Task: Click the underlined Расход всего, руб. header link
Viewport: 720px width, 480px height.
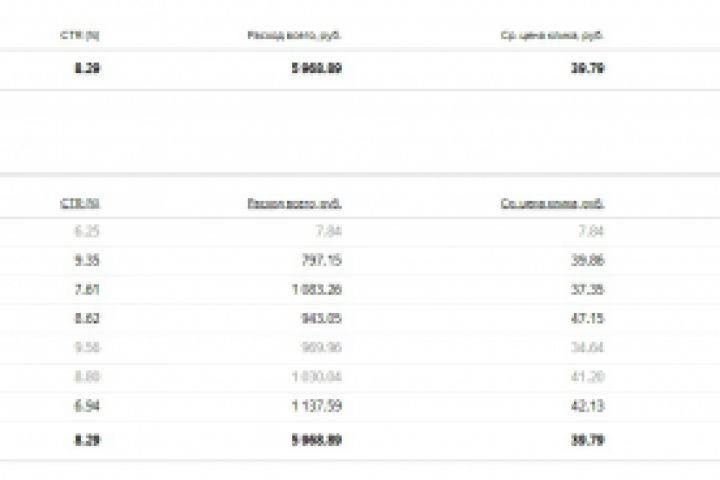Action: tap(295, 203)
